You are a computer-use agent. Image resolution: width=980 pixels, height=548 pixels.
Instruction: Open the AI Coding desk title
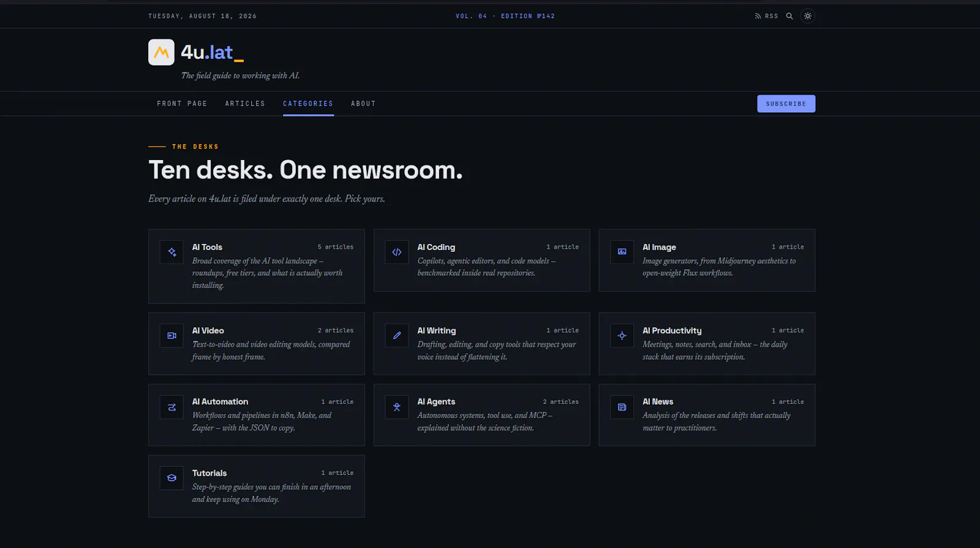coord(436,247)
